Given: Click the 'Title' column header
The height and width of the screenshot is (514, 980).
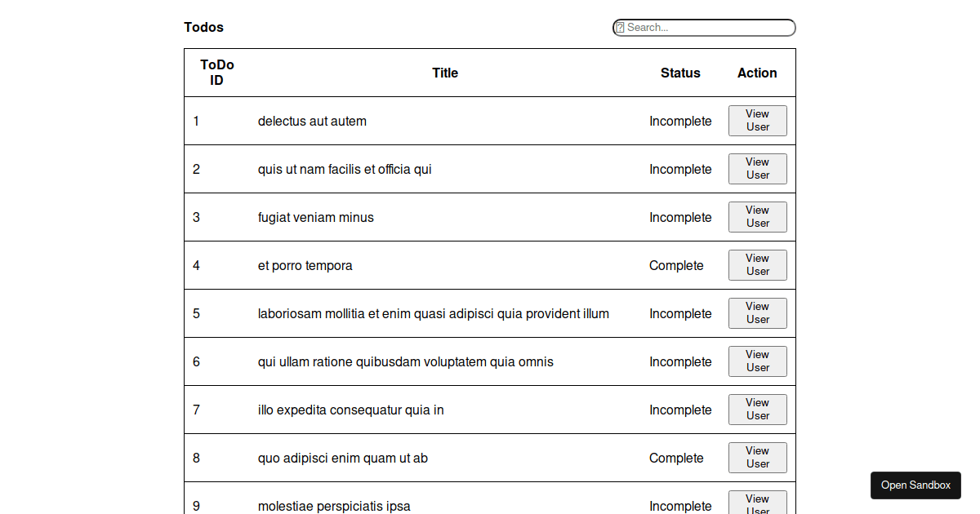Looking at the screenshot, I should (445, 73).
